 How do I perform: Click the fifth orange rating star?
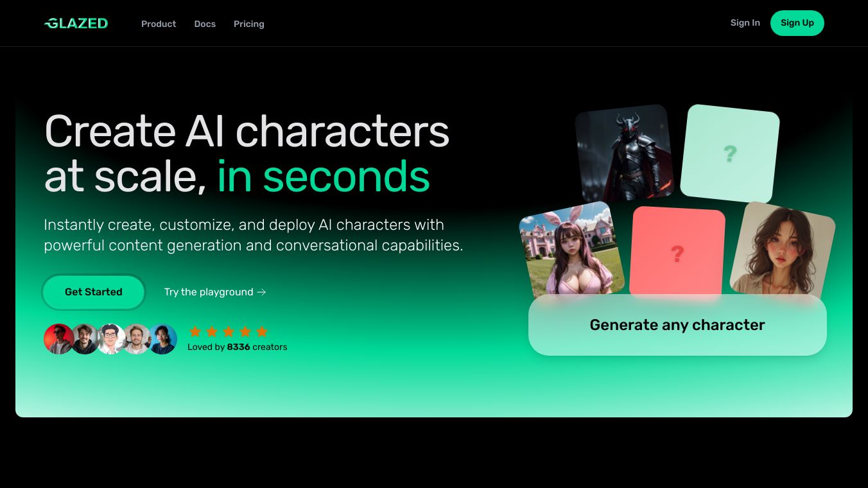[x=261, y=331]
